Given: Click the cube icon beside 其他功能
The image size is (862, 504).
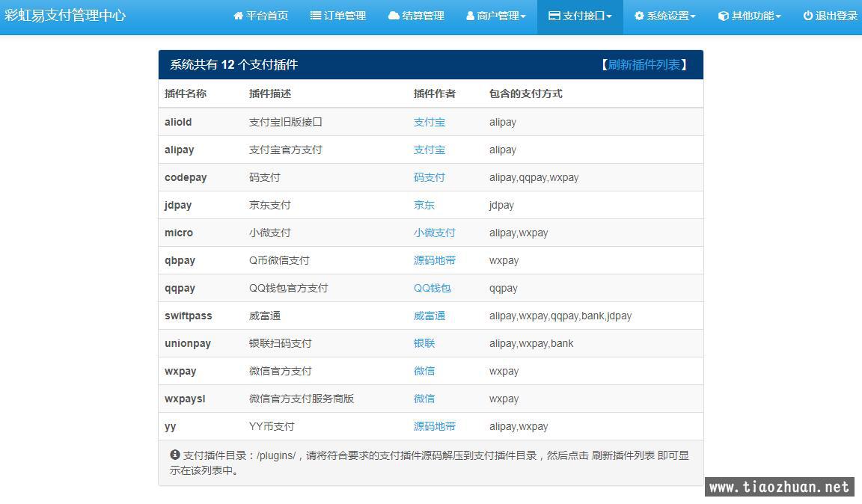Looking at the screenshot, I should point(724,16).
